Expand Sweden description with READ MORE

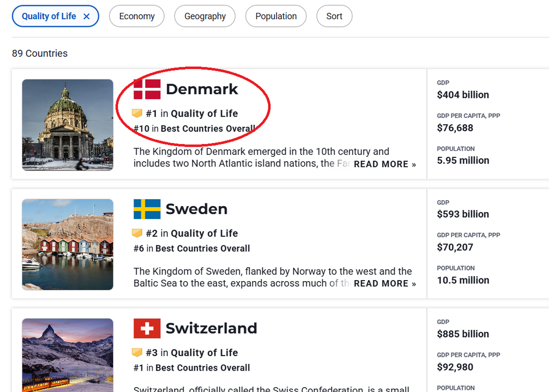pos(384,284)
